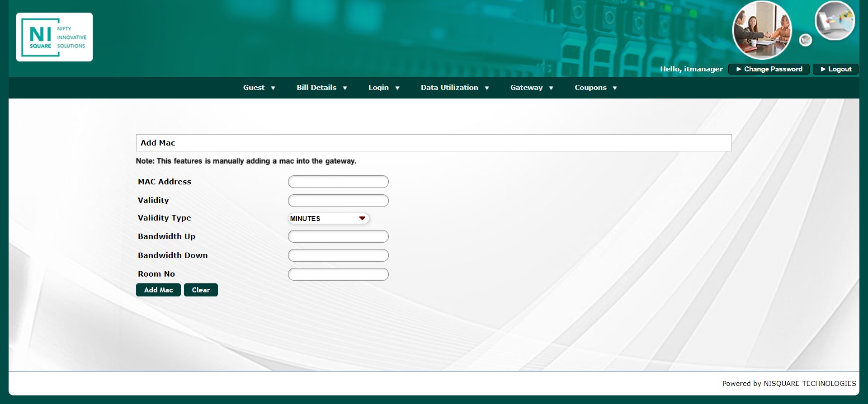The height and width of the screenshot is (404, 868).
Task: Click the NI Square logo
Action: click(54, 37)
